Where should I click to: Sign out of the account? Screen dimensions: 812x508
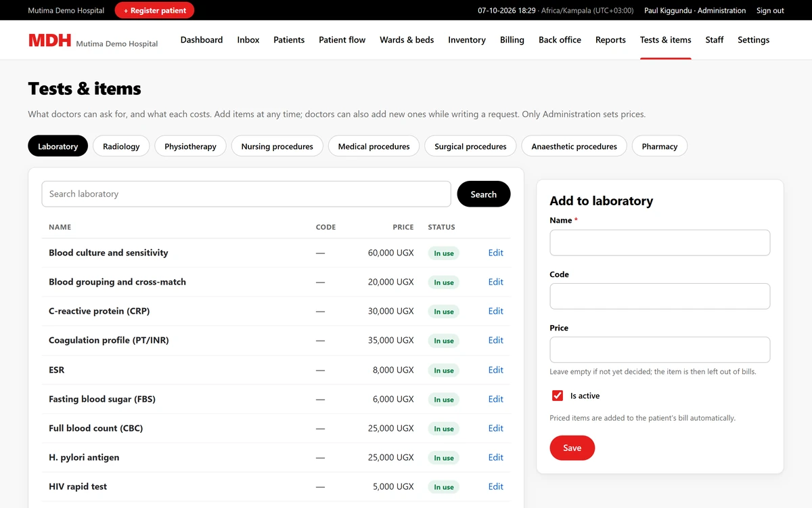point(770,10)
